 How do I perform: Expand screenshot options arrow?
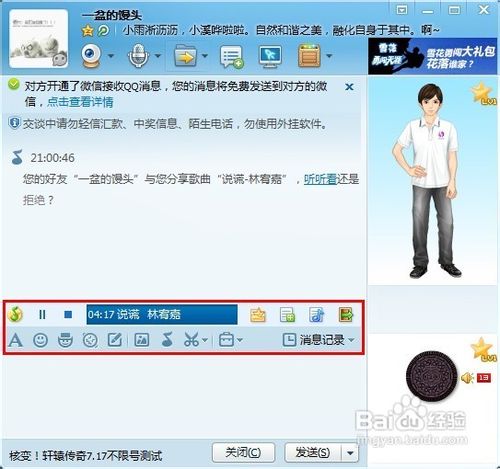(x=205, y=340)
